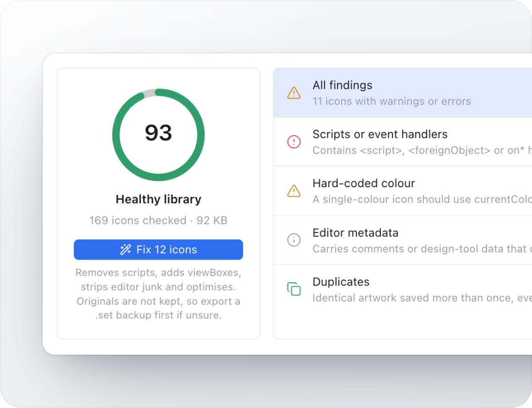Screen dimensions: 532x408
Task: Click the green copy icon beside Duplicates
Action: tap(293, 289)
